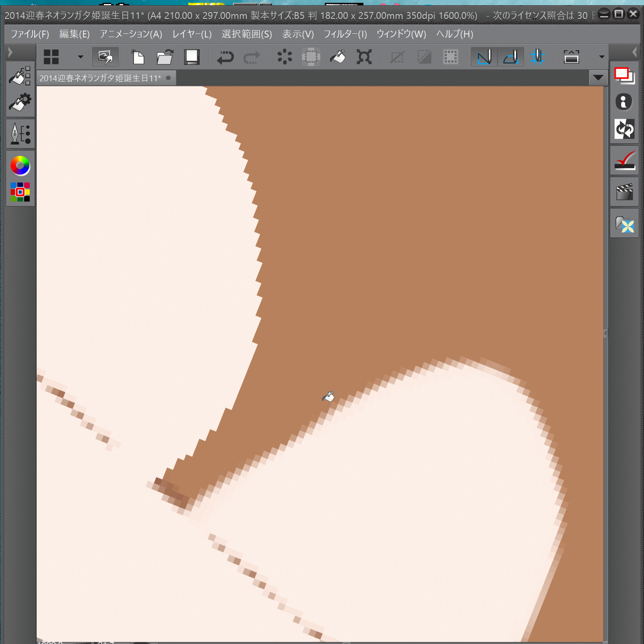Viewport: 644px width, 644px height.
Task: Open the レイヤー(L) menu
Action: (192, 34)
